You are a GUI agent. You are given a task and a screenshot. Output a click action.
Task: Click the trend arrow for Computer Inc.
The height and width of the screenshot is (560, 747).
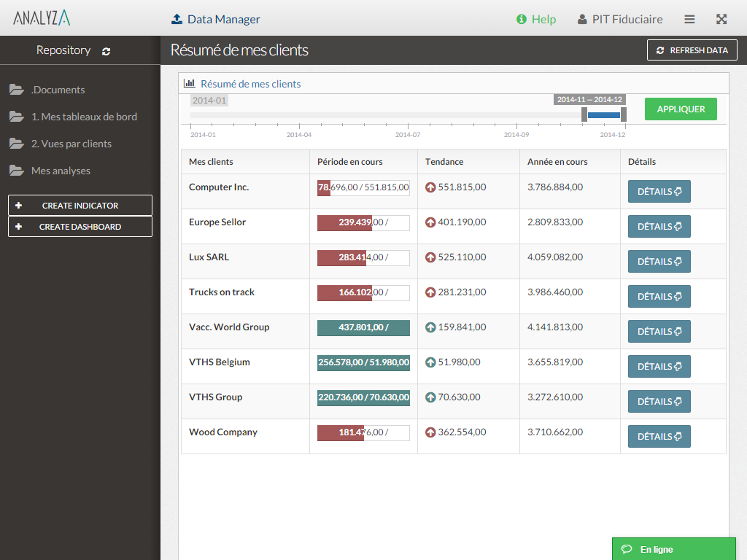click(430, 187)
